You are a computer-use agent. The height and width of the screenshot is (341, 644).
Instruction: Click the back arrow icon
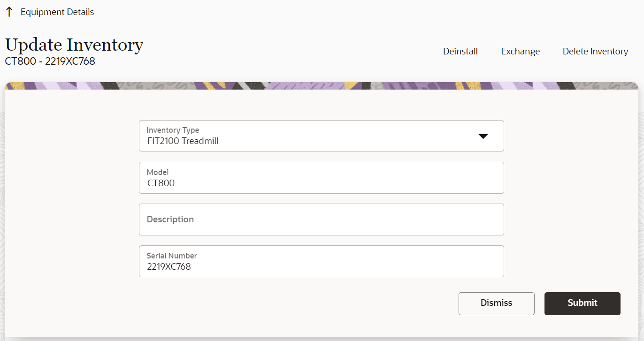tap(9, 12)
